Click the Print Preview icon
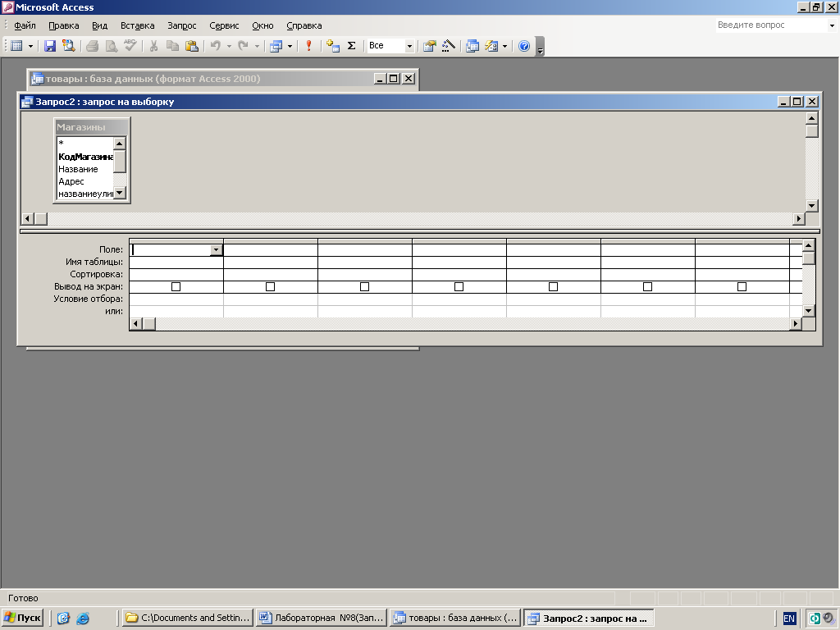The width and height of the screenshot is (840, 630). click(x=111, y=46)
